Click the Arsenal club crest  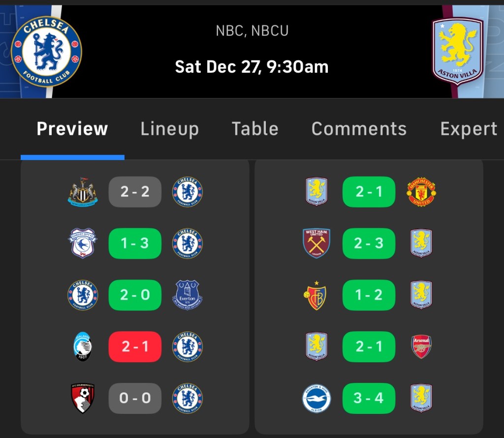(421, 346)
